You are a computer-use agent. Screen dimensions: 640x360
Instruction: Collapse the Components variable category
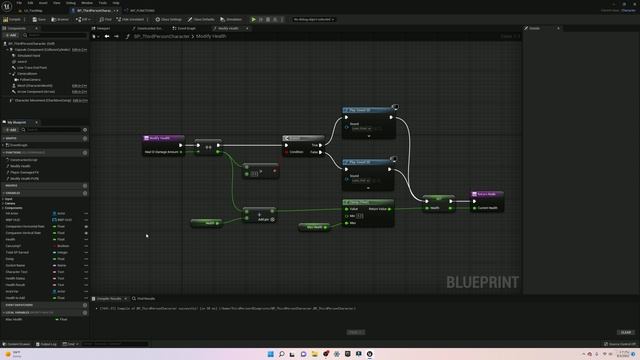pyautogui.click(x=3, y=208)
